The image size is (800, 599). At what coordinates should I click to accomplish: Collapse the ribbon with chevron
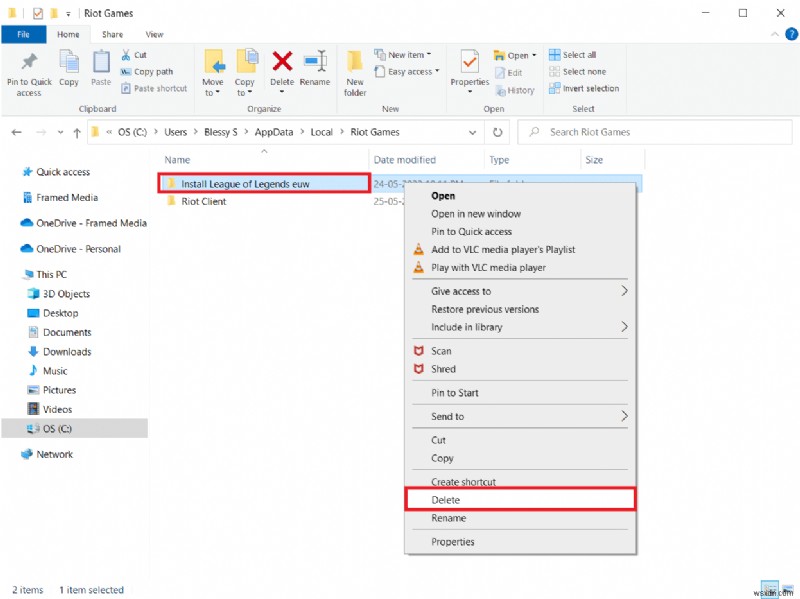click(x=774, y=34)
